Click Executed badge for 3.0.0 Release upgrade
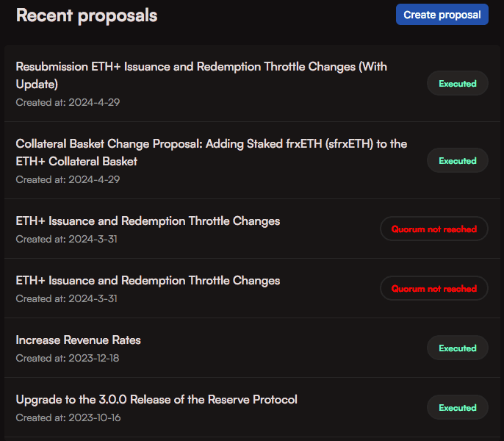 [x=457, y=408]
